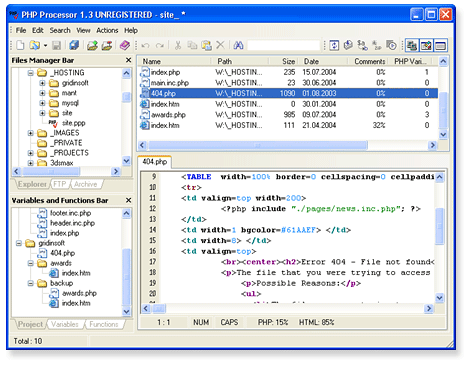469x367 pixels.
Task: Click the Open file folder icon
Action: (34, 45)
